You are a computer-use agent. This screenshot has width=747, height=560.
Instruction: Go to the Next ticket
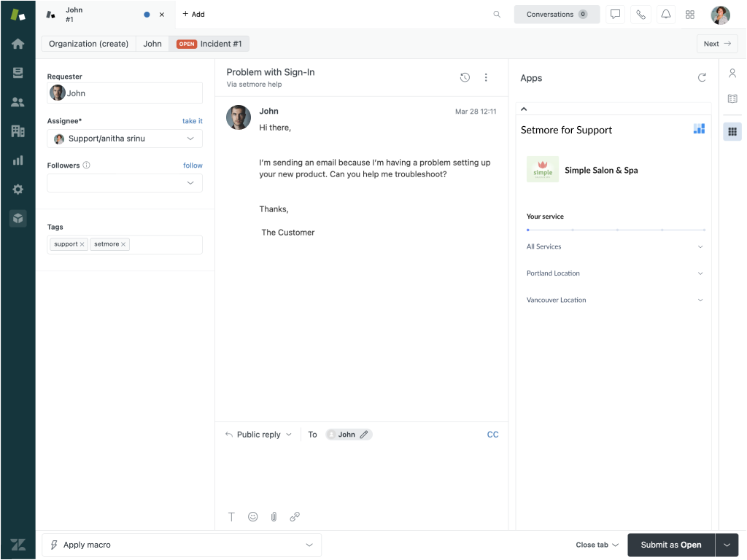click(x=717, y=44)
